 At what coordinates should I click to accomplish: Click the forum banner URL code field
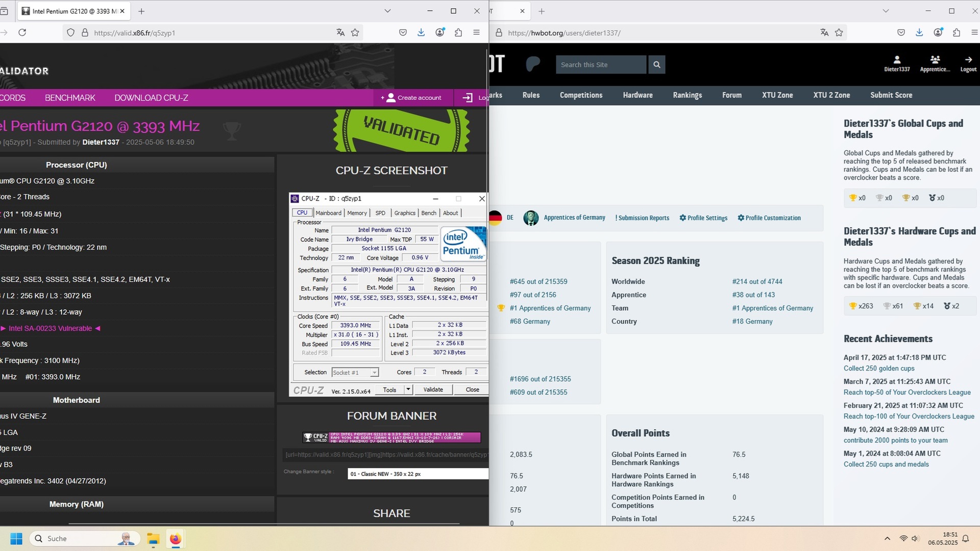click(x=386, y=455)
